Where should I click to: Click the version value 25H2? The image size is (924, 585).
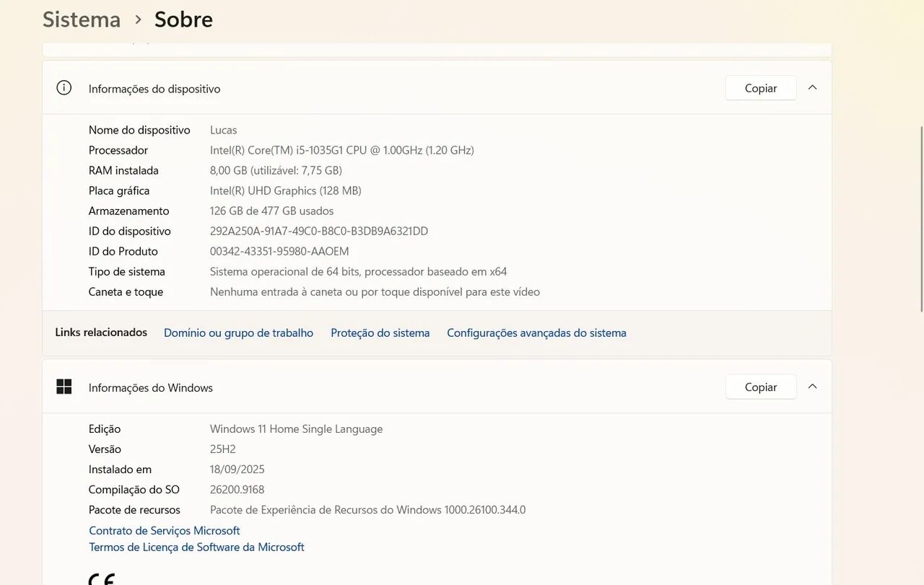[x=223, y=449]
